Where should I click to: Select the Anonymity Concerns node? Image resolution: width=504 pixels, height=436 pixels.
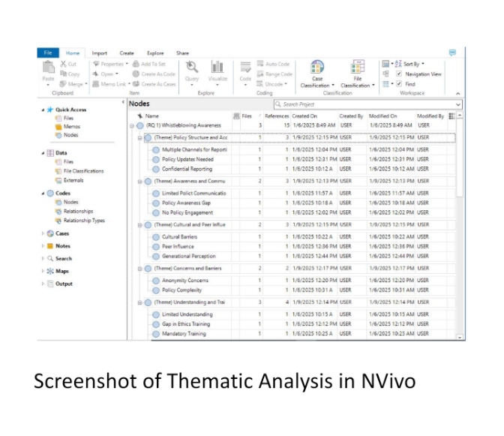coord(185,280)
